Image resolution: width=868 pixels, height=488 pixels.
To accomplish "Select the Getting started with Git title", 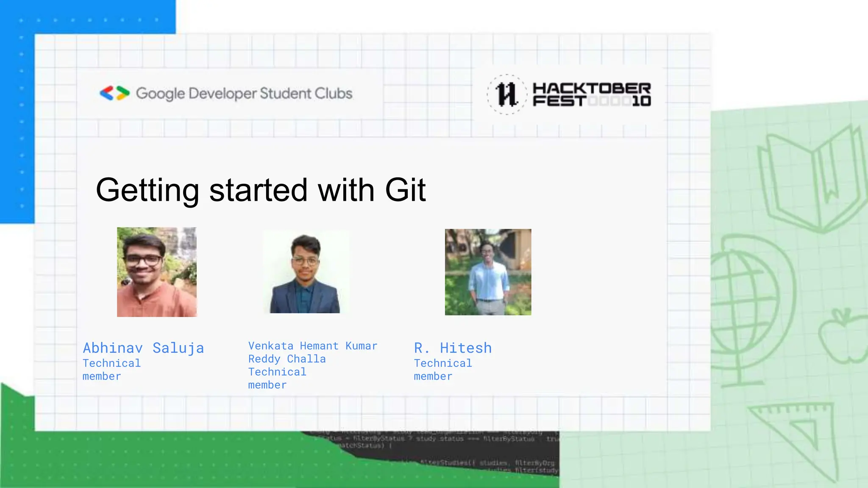I will 261,190.
